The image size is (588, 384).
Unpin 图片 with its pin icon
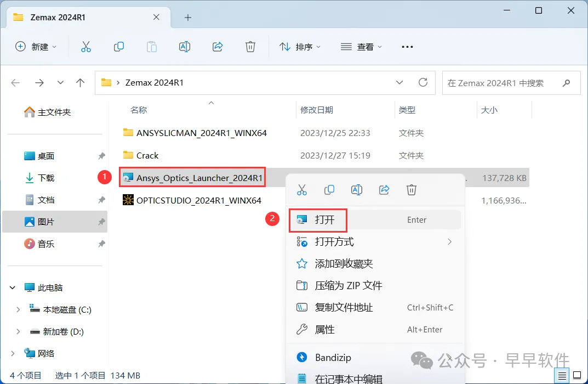(101, 222)
